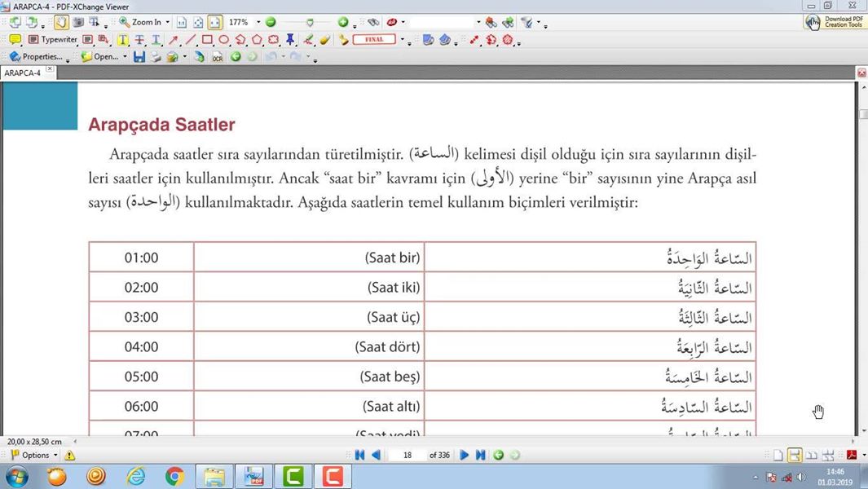Set view to Actual Size
868x489 pixels.
click(x=182, y=22)
